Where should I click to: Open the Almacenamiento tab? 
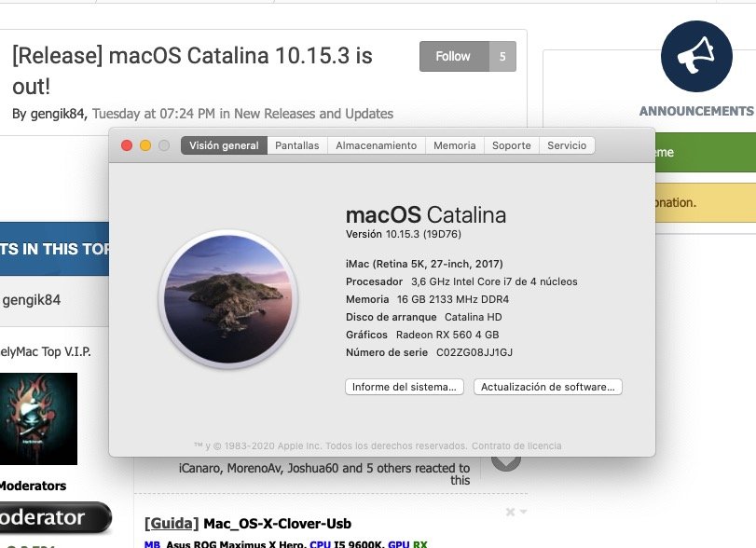376,145
